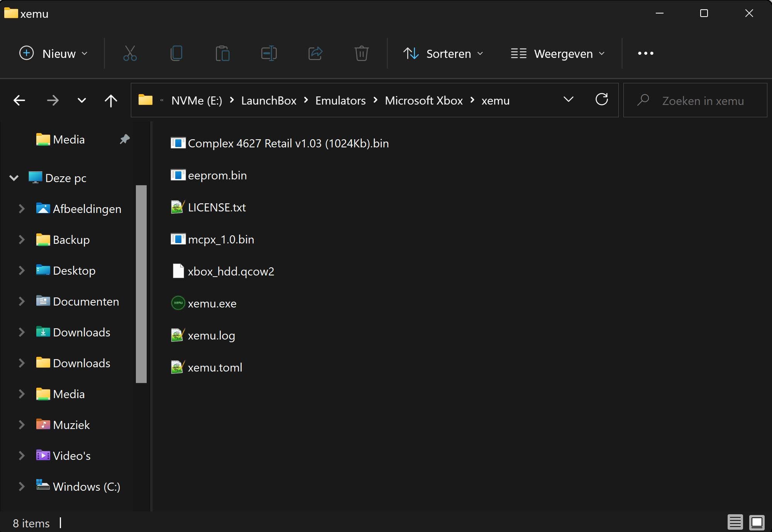Open the Sorteren dropdown
Viewport: 772px width, 532px height.
pyautogui.click(x=443, y=53)
